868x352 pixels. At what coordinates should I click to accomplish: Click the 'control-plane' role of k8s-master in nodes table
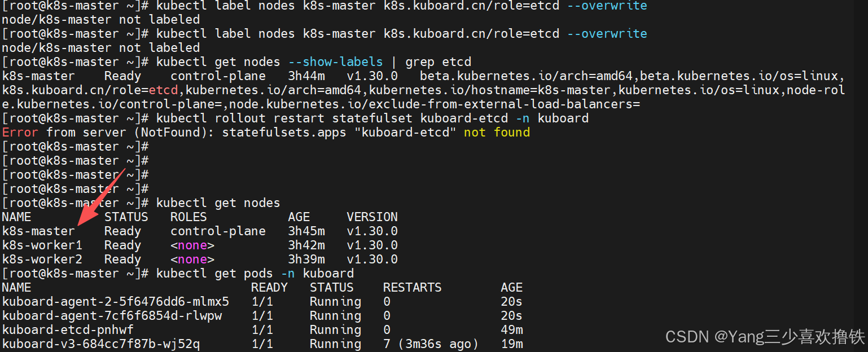click(x=218, y=231)
